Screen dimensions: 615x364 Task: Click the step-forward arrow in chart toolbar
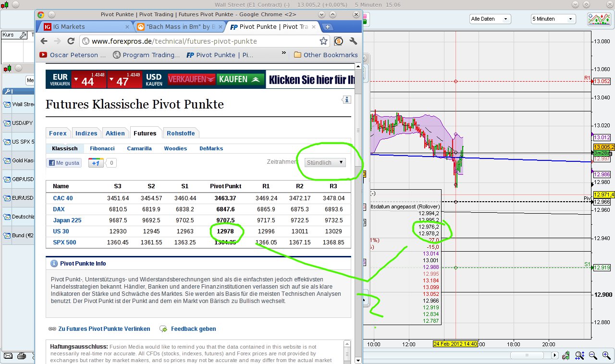pyautogui.click(x=555, y=355)
